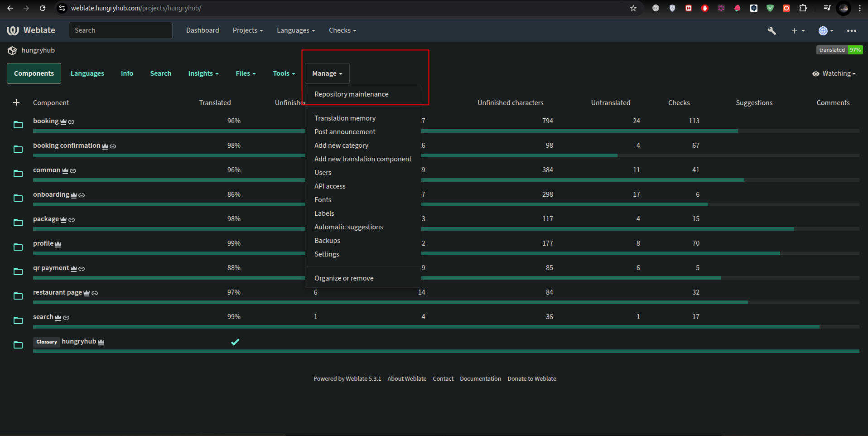Bookmark this page with the star icon

pyautogui.click(x=633, y=8)
